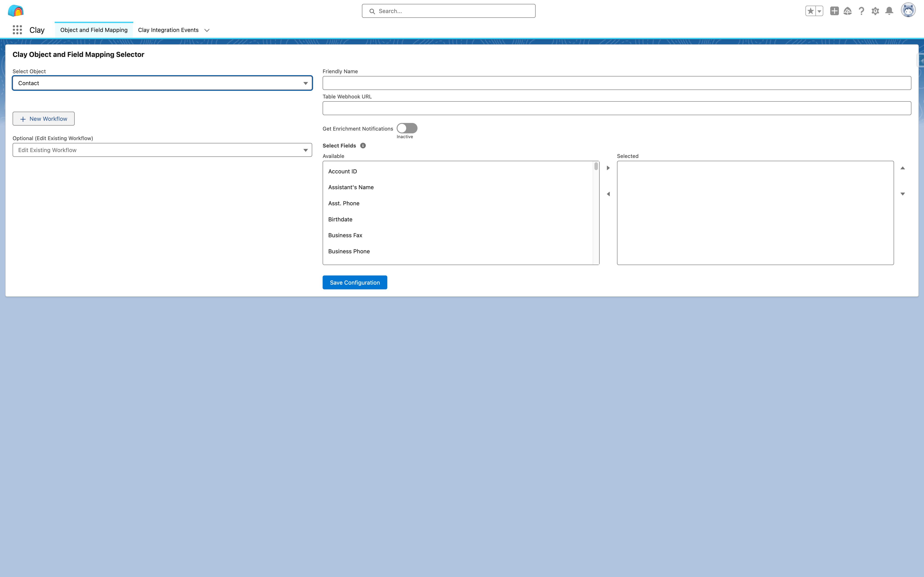Focus the global Search field
Viewport: 924px width, 577px height.
click(x=449, y=11)
